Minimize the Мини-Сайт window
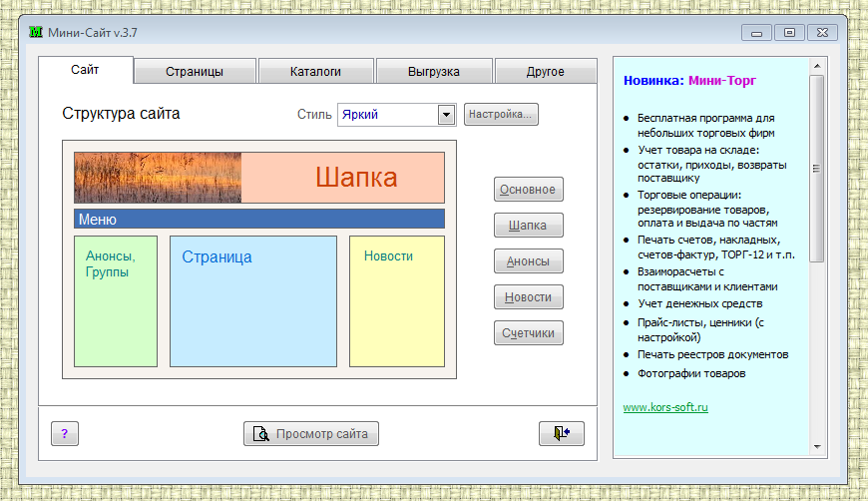This screenshot has height=501, width=868. pos(756,33)
